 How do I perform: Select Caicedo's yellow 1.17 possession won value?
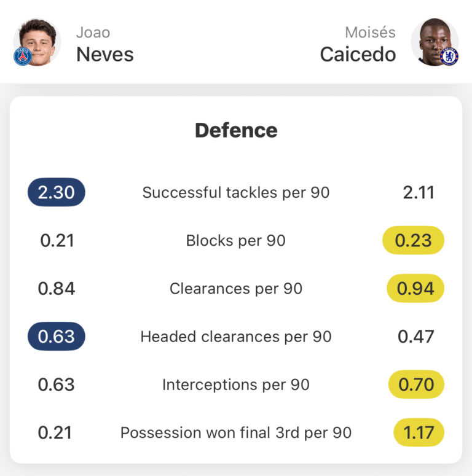click(x=419, y=432)
